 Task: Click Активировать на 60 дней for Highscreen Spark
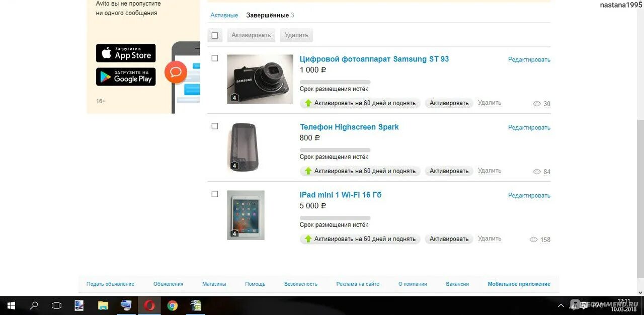point(360,171)
